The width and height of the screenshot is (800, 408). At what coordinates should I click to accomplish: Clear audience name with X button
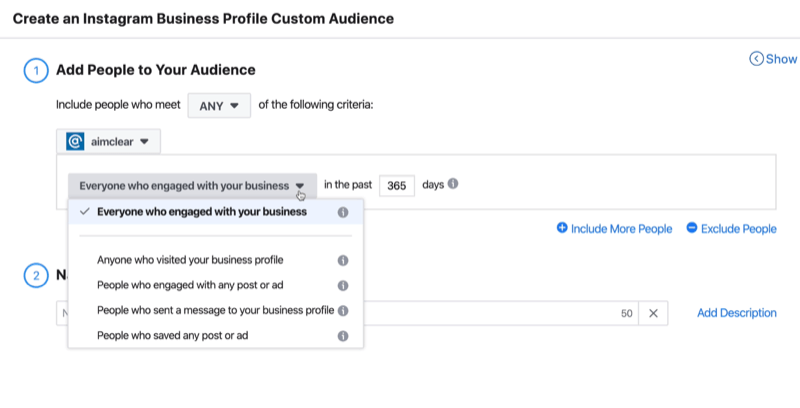(x=653, y=313)
